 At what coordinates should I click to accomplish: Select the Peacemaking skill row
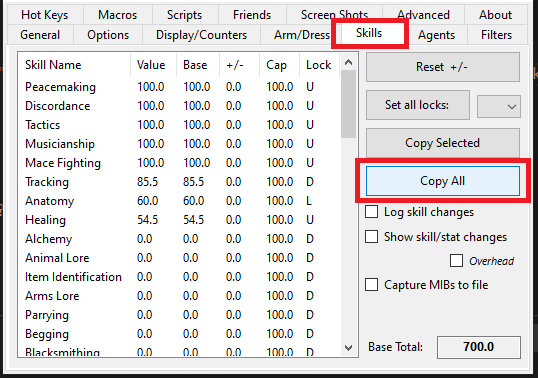click(x=179, y=87)
